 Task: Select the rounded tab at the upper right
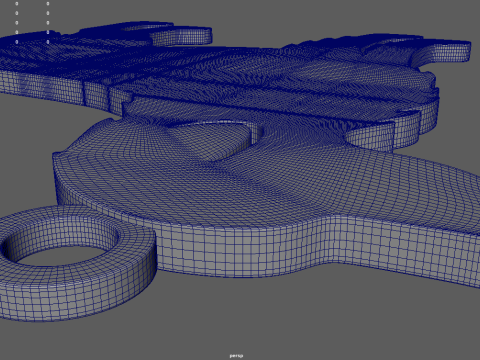442,52
